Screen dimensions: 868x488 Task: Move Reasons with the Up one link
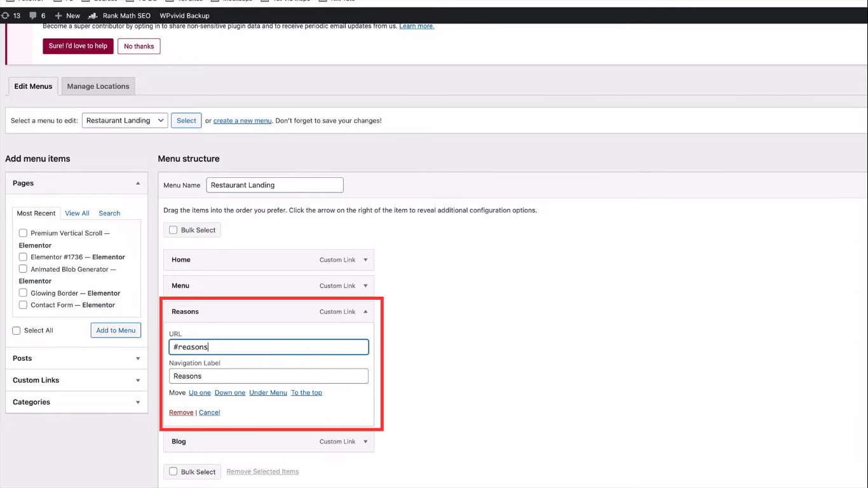click(x=200, y=393)
